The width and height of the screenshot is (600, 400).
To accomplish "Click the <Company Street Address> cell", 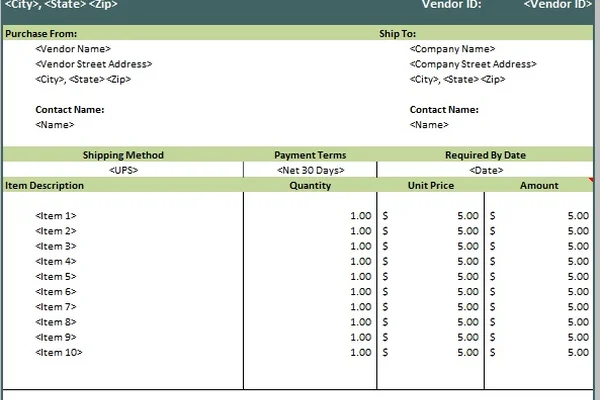I will (473, 64).
